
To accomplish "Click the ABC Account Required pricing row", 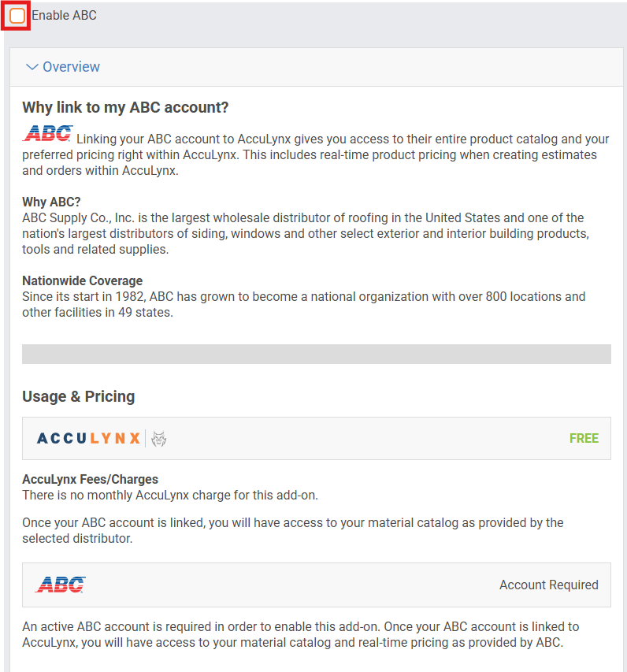I will pyautogui.click(x=317, y=585).
